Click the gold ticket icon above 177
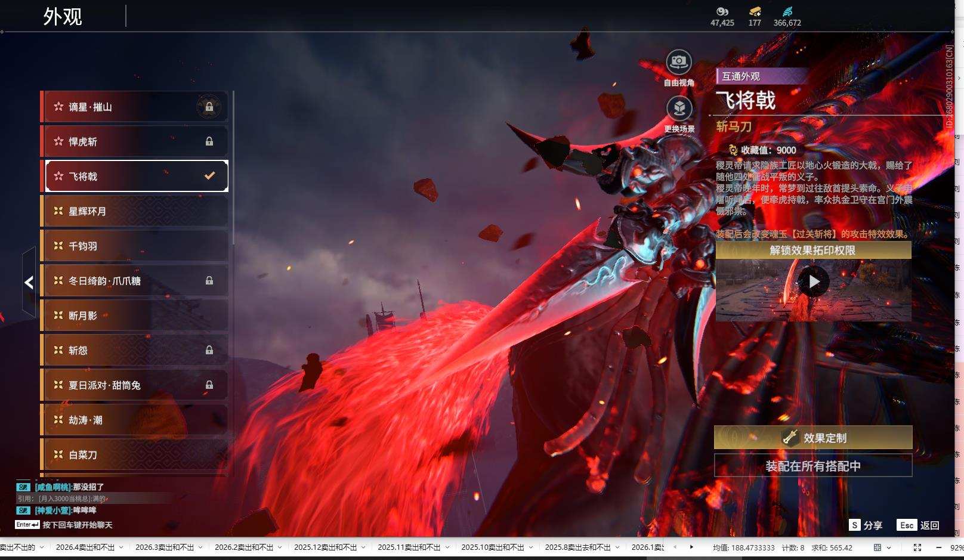The image size is (964, 560). [x=755, y=11]
